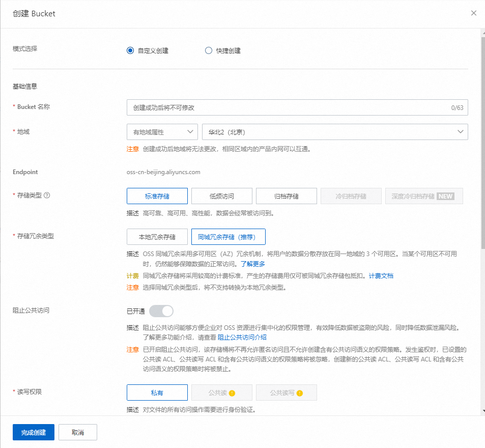Click the warning icon on 公共读写
485x448 pixels.
coord(299,393)
